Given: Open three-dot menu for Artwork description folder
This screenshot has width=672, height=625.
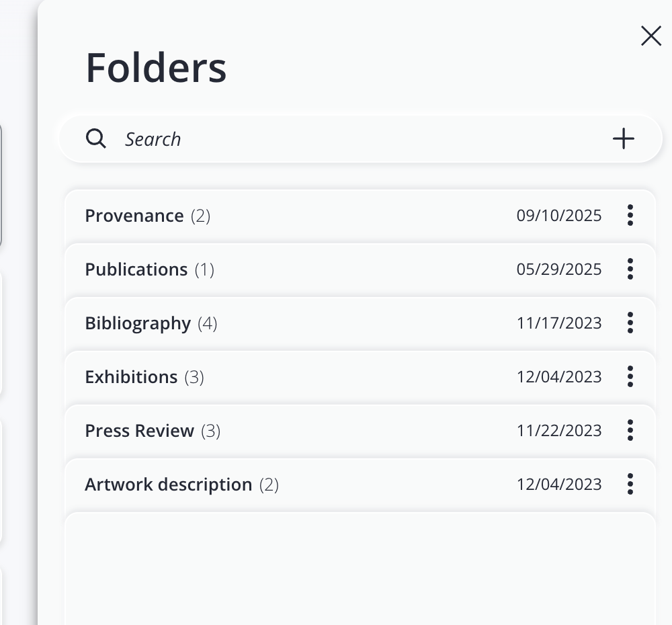Looking at the screenshot, I should pyautogui.click(x=630, y=484).
